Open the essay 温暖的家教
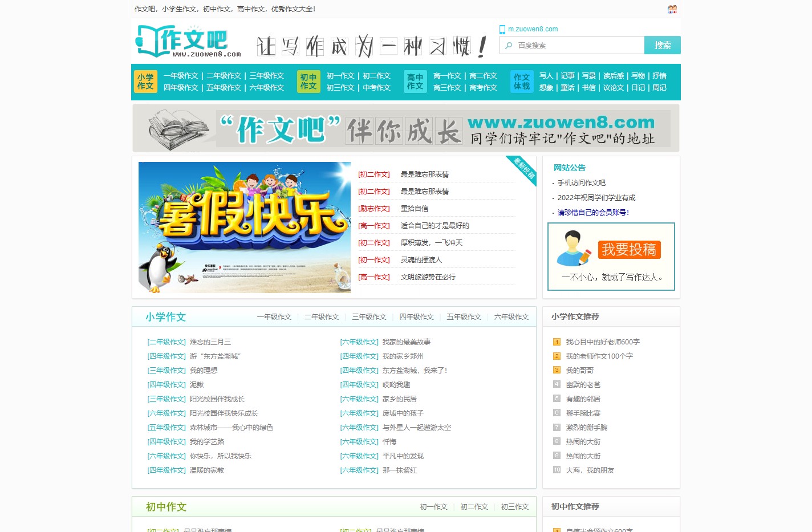Screen dimensions: 812x532 tap(207, 470)
